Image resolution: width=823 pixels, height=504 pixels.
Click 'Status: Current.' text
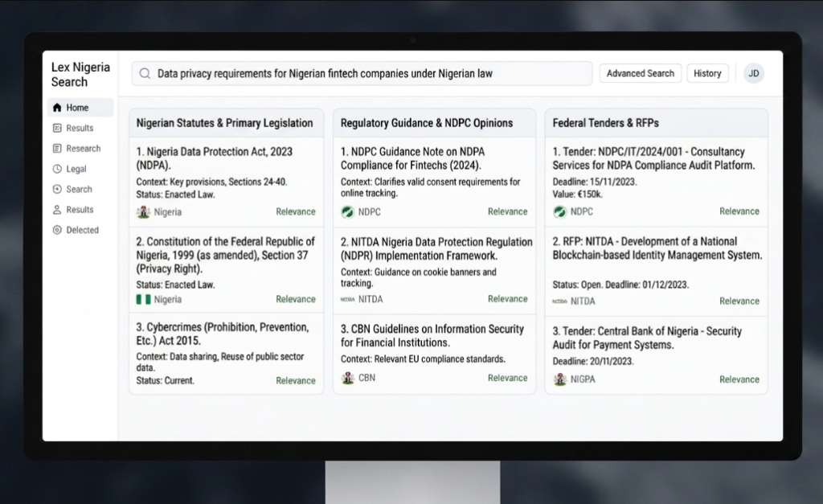pos(166,381)
